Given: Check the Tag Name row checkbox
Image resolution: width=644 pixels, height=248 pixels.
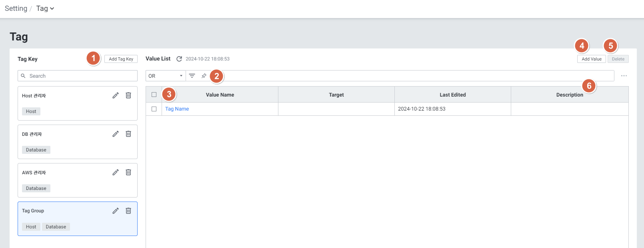Looking at the screenshot, I should click(x=154, y=109).
